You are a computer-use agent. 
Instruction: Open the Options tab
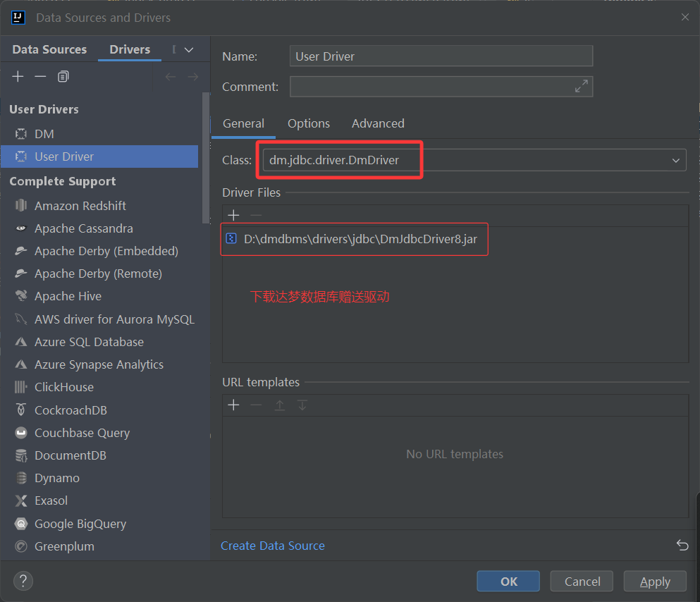(309, 123)
